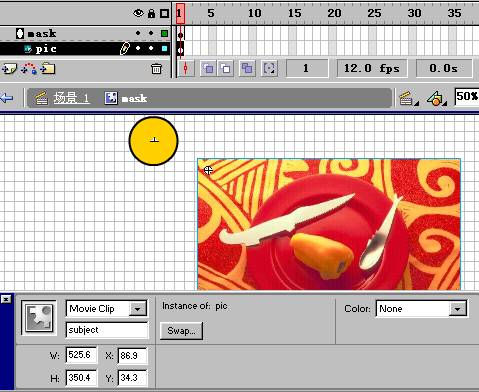Open the Movie Clip behavior dropdown
The image size is (479, 392).
tap(138, 309)
